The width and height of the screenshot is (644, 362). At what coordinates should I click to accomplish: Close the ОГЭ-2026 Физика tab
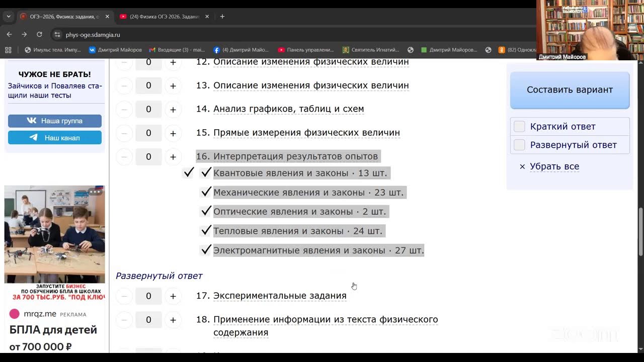click(107, 17)
